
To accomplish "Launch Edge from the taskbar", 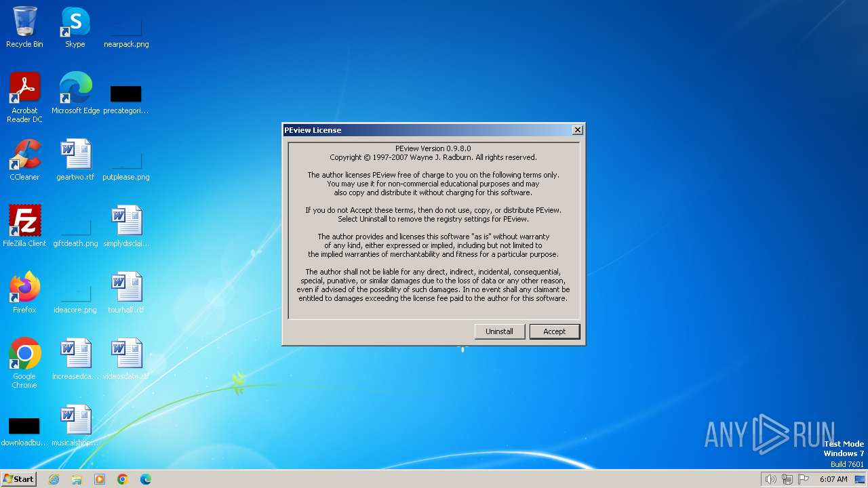I will [x=146, y=479].
